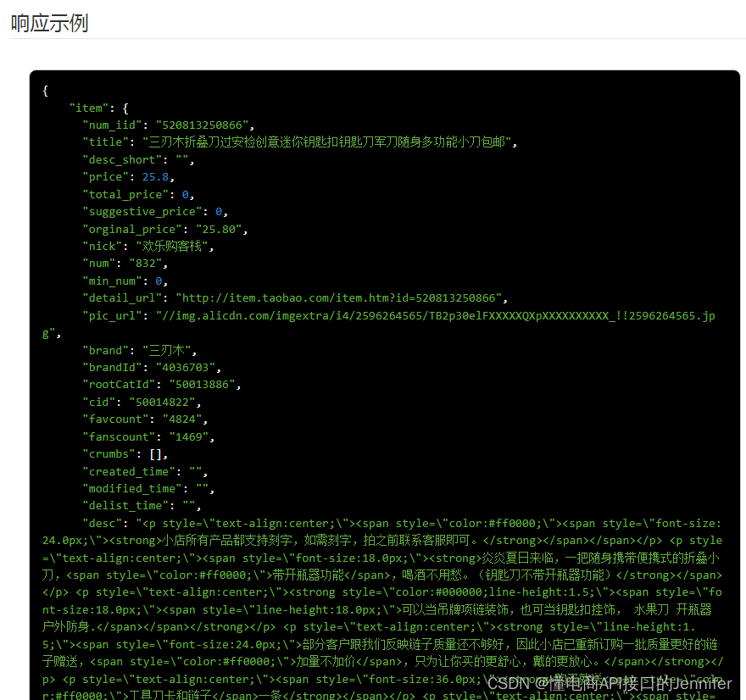The height and width of the screenshot is (700, 746).
Task: Select the cid value "50014822"
Action: [162, 403]
